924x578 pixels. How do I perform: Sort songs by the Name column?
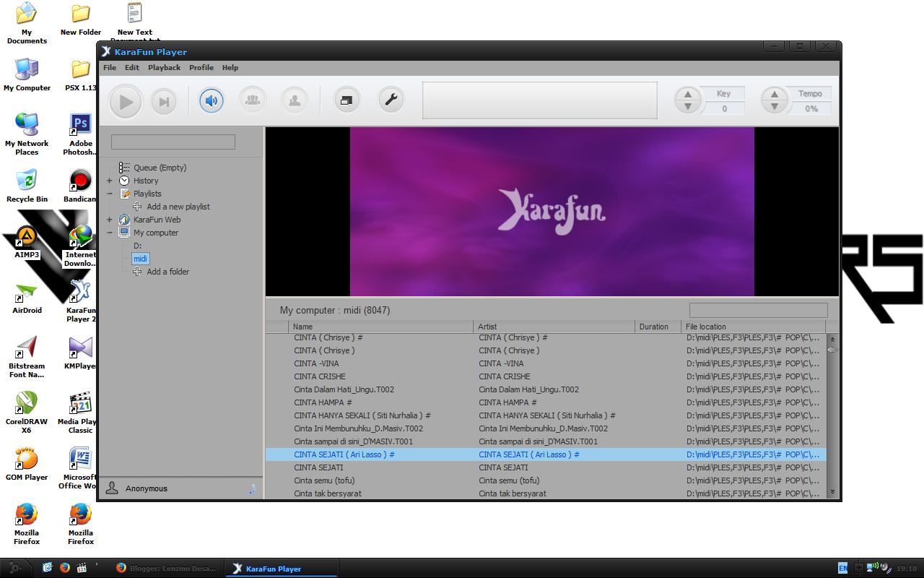point(380,327)
